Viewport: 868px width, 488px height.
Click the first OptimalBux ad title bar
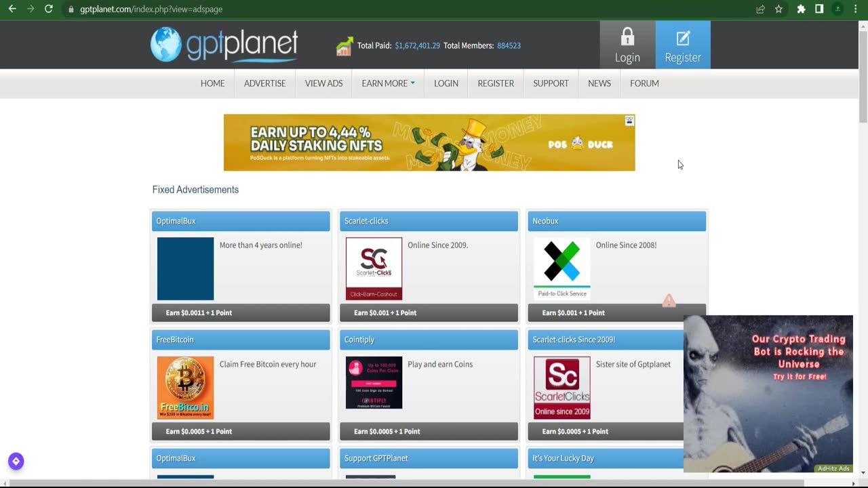coord(241,221)
